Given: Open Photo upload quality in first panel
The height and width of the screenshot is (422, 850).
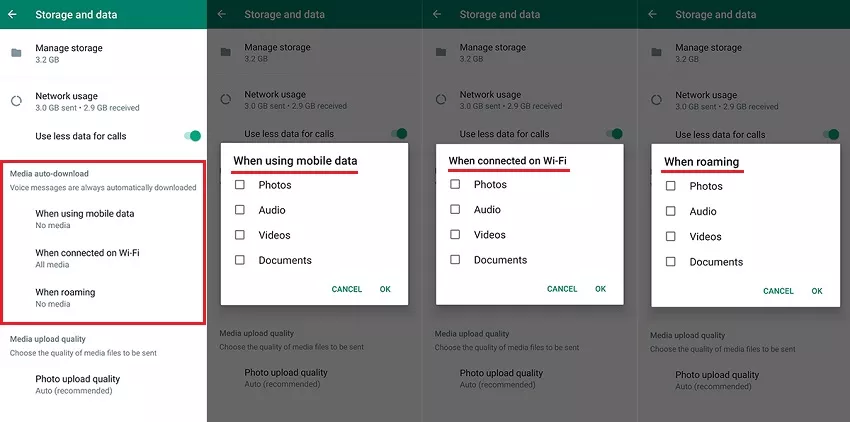Looking at the screenshot, I should [x=103, y=384].
